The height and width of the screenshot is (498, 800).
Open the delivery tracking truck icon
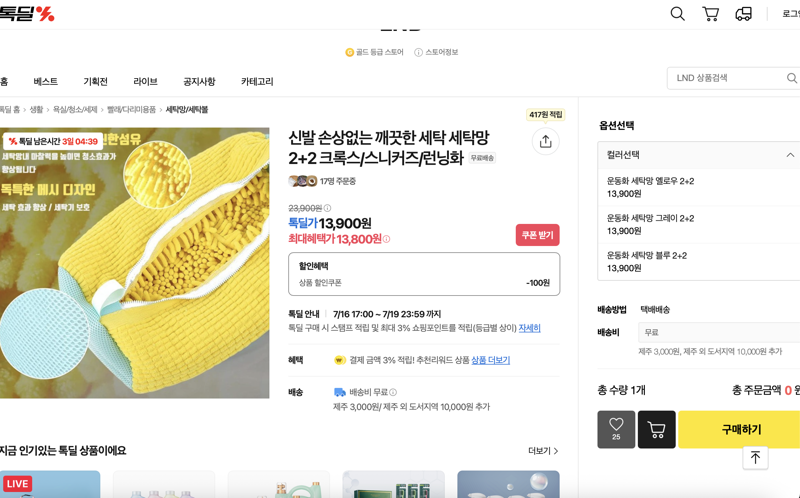point(743,14)
